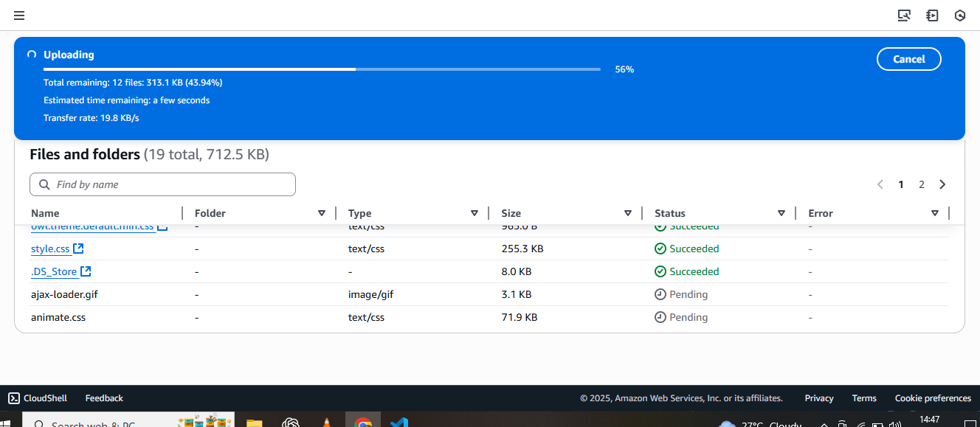Click the 255.3 KB size cell
Viewport: 980px width, 427px height.
click(522, 249)
